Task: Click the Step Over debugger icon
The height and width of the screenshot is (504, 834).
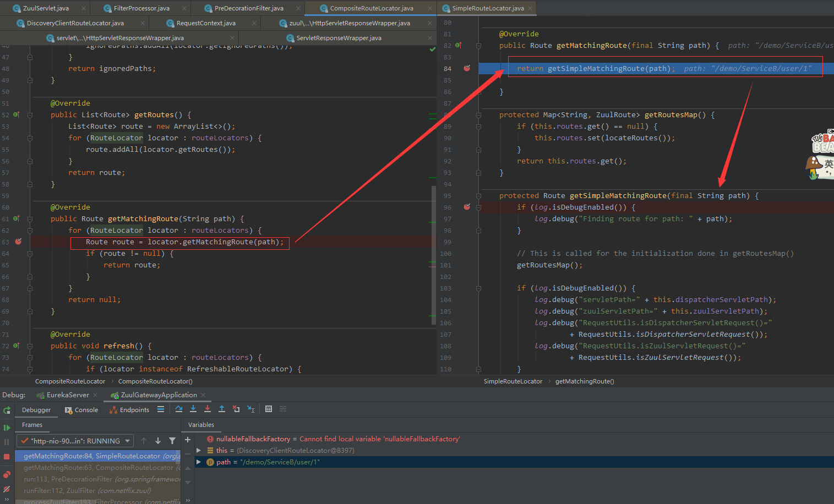Action: pos(179,409)
